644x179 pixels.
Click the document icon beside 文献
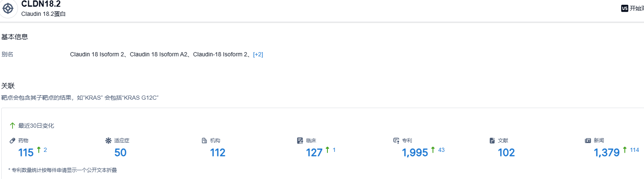(492, 141)
